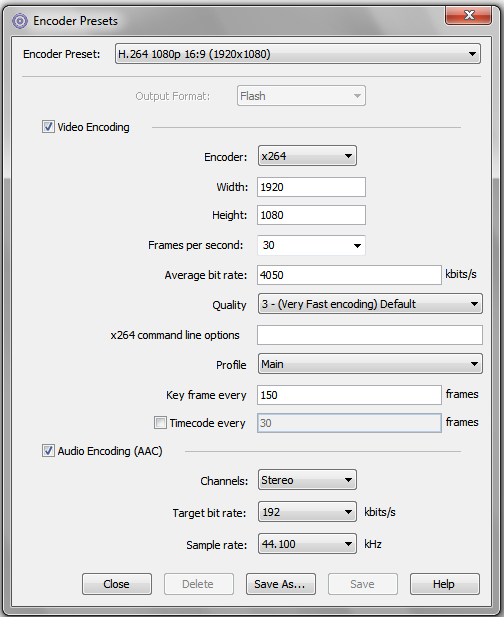504x617 pixels.
Task: Open the Target bit rate dropdown
Action: click(x=307, y=512)
